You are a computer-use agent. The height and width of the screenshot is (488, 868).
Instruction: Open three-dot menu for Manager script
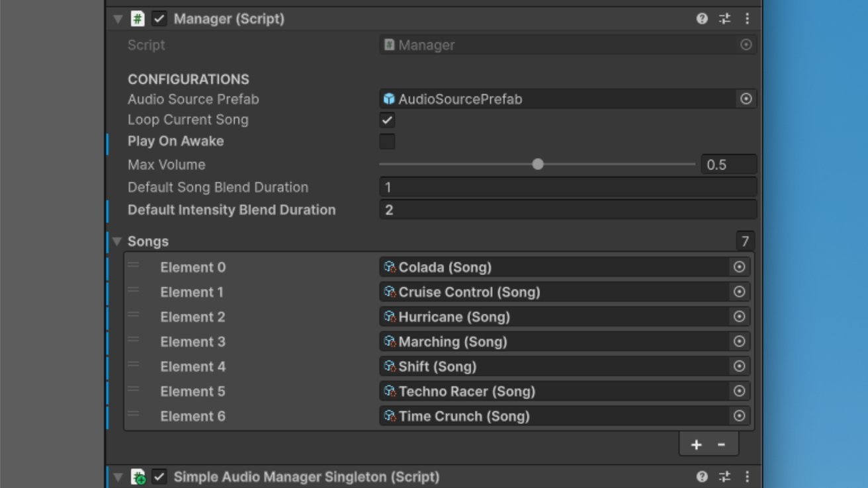[x=748, y=19]
